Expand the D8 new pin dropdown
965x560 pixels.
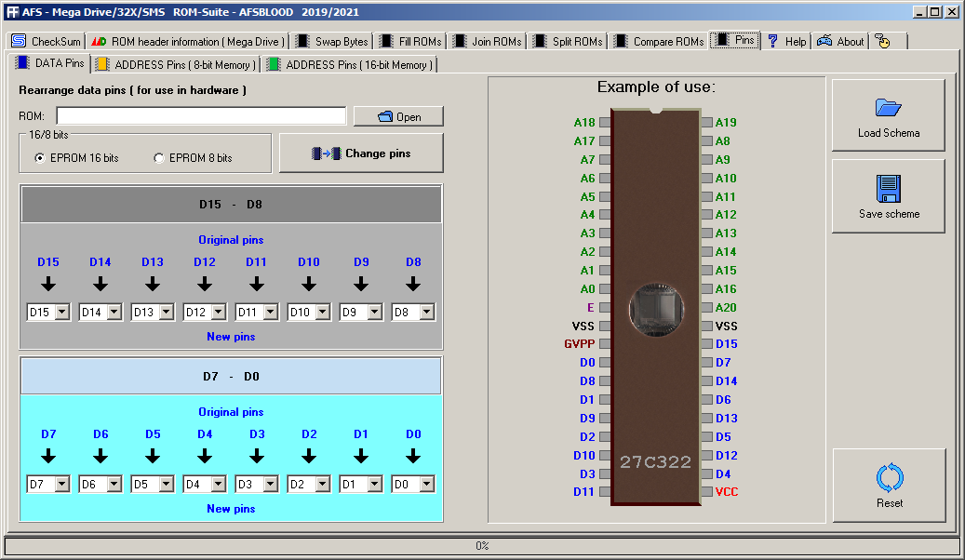point(426,312)
